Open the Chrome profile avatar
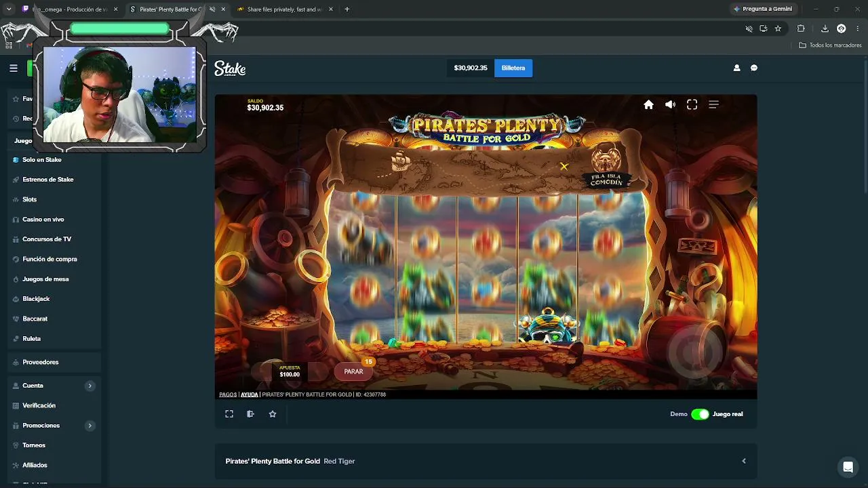The height and width of the screenshot is (488, 868). click(x=841, y=28)
